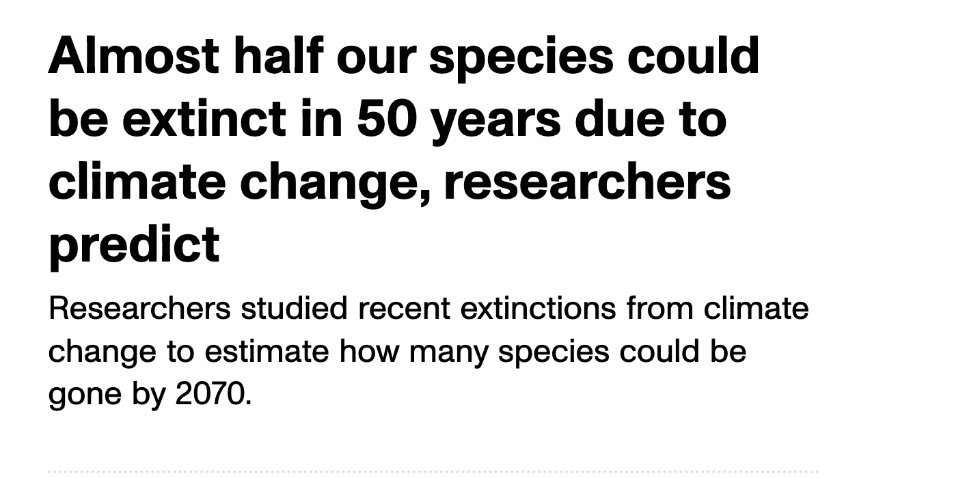The width and height of the screenshot is (980, 478).
Task: Click "how many" in the summary text
Action: coord(414,353)
